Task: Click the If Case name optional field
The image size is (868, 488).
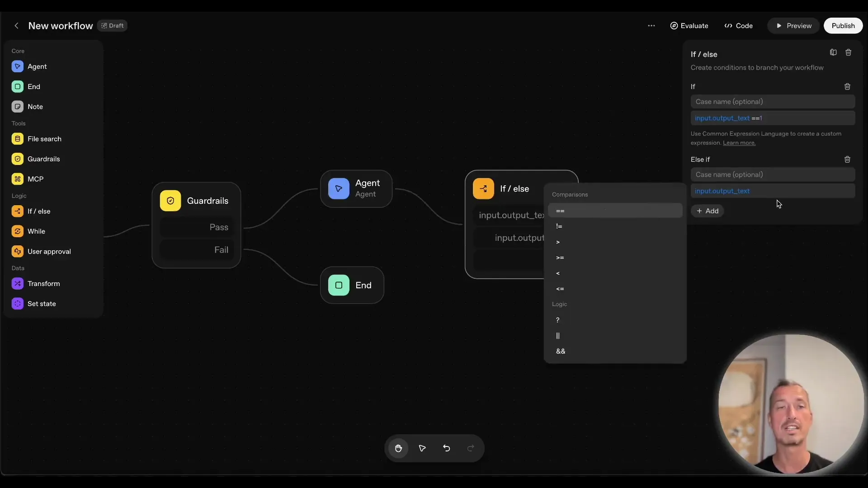Action: coord(772,102)
